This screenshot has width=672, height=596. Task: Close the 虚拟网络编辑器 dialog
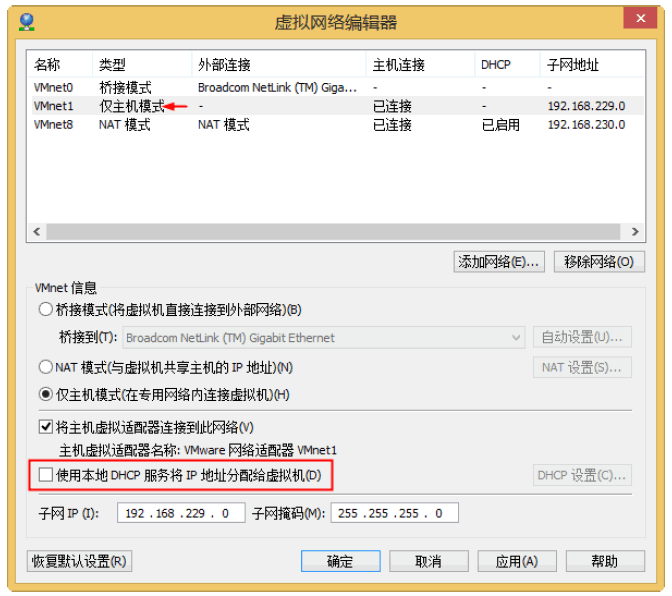[x=640, y=18]
